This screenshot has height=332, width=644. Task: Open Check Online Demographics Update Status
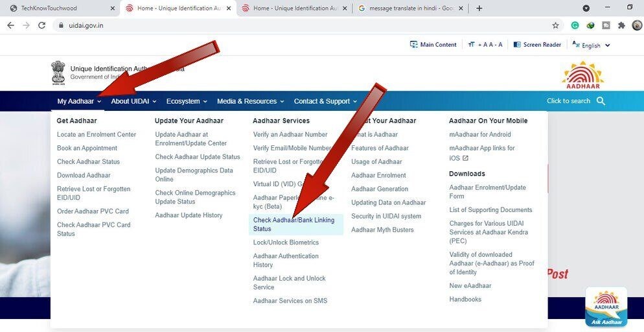(x=195, y=197)
